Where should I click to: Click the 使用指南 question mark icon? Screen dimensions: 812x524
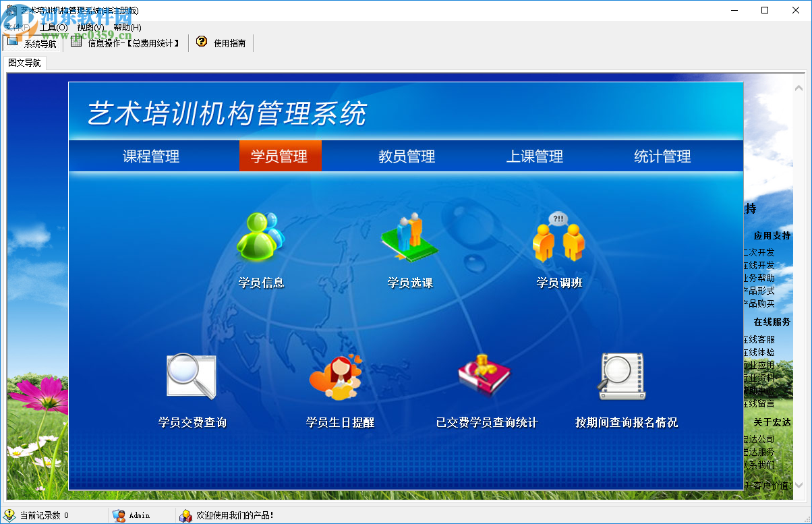click(203, 42)
